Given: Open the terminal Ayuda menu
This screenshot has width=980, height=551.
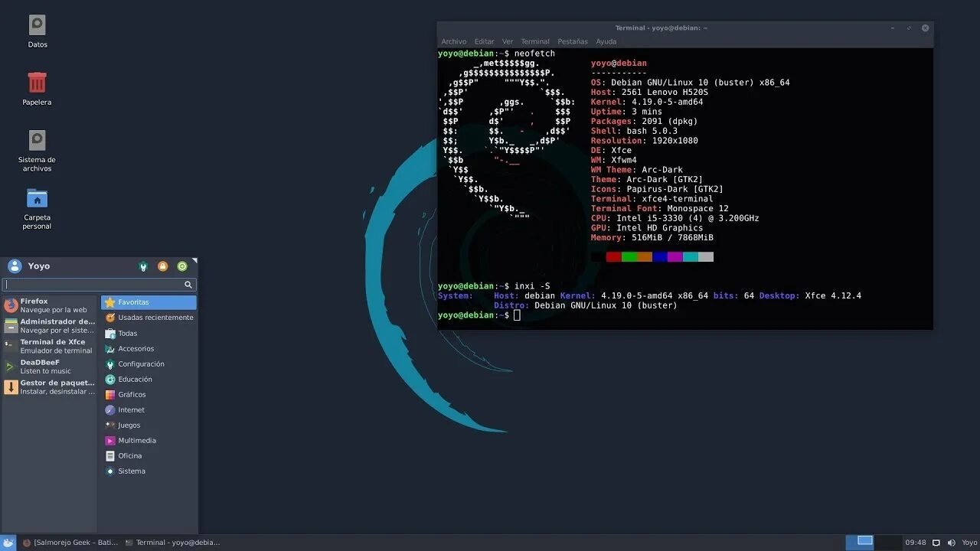Looking at the screenshot, I should click(x=606, y=41).
